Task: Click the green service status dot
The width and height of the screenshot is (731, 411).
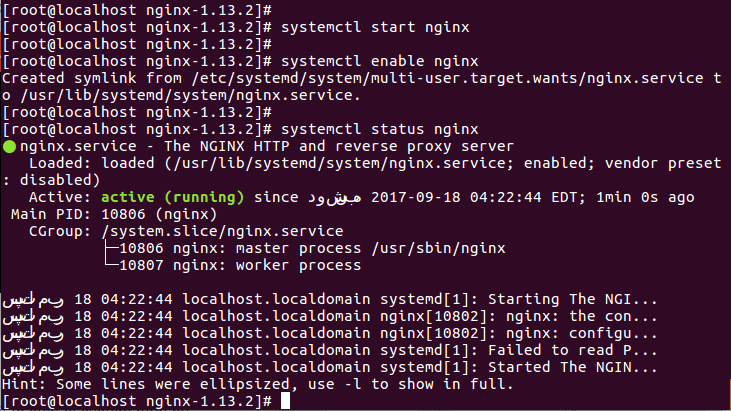Action: point(9,147)
